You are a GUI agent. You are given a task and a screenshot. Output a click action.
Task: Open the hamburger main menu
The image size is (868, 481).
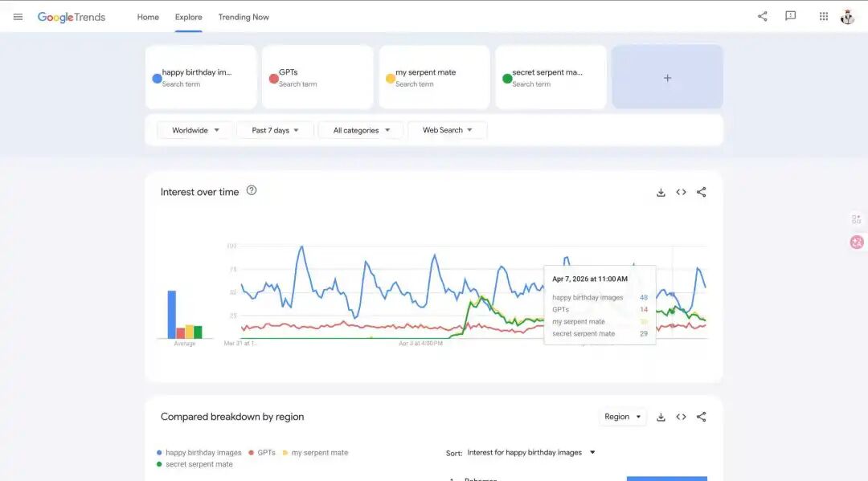coord(18,17)
